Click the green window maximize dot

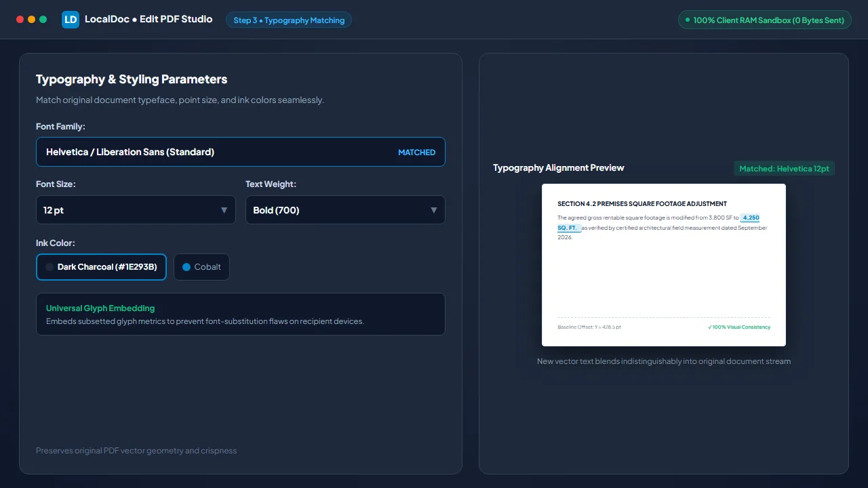click(x=43, y=20)
